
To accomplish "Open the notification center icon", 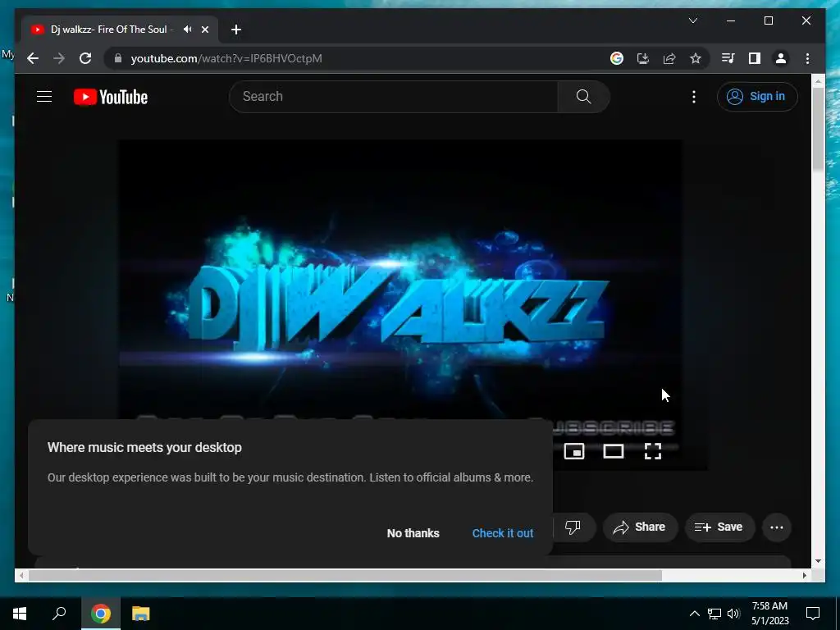I will pos(813,614).
